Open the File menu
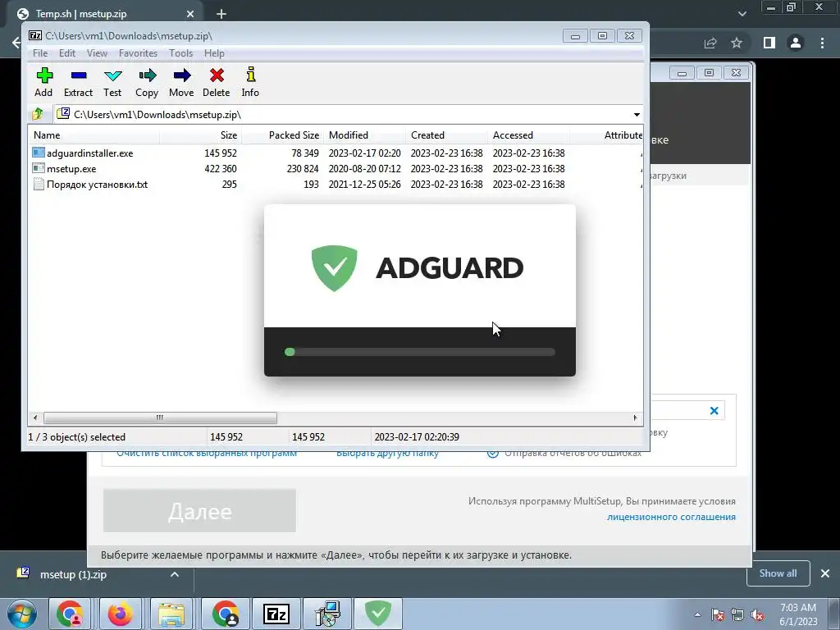This screenshot has height=630, width=840. coord(40,53)
